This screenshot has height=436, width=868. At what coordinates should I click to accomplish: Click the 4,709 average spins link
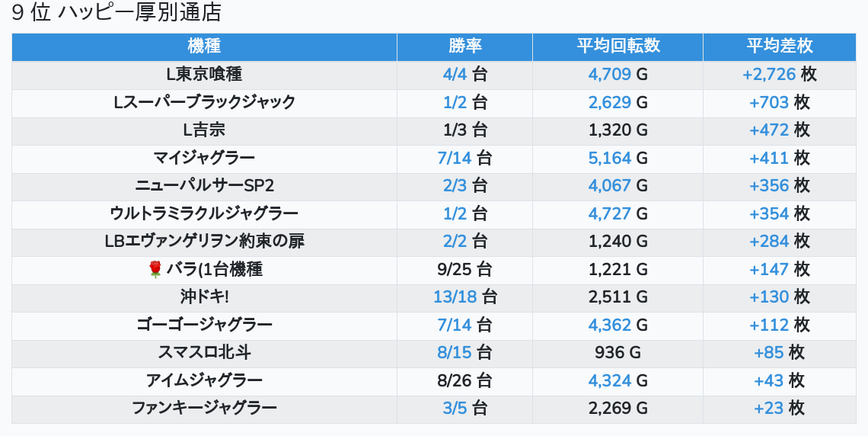(x=609, y=75)
